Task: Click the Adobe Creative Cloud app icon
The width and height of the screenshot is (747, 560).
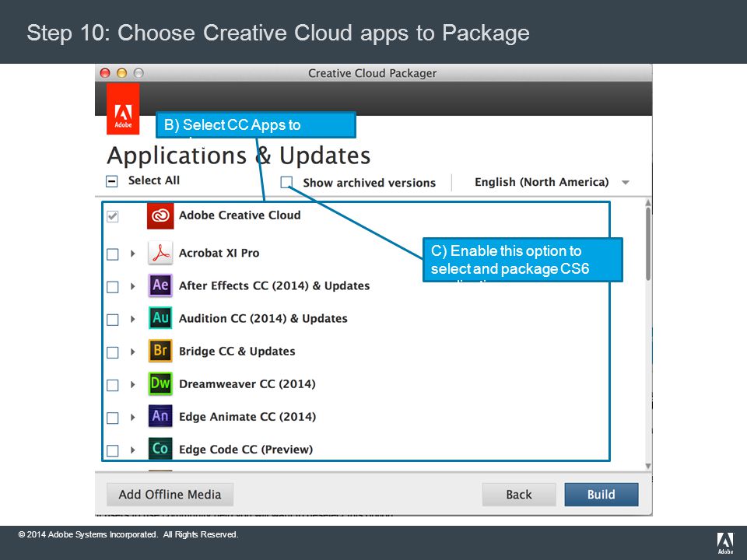Action: pos(160,215)
